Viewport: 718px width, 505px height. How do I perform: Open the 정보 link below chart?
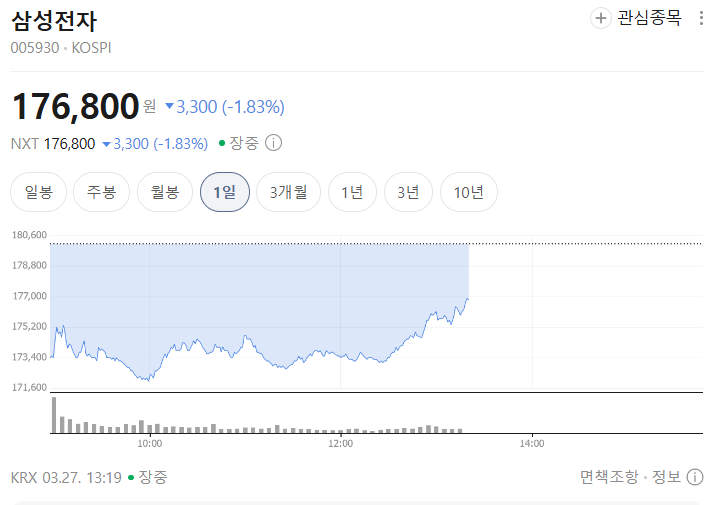point(666,477)
